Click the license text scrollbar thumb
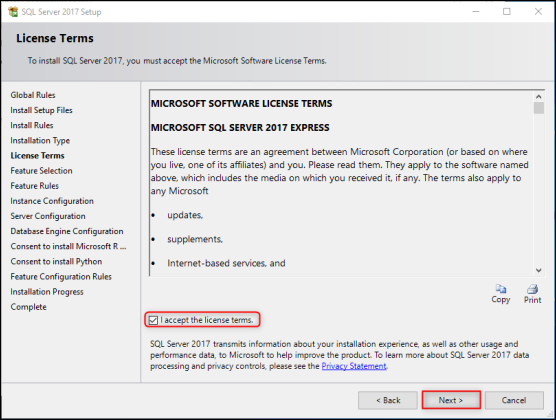The height and width of the screenshot is (420, 556). (x=539, y=108)
